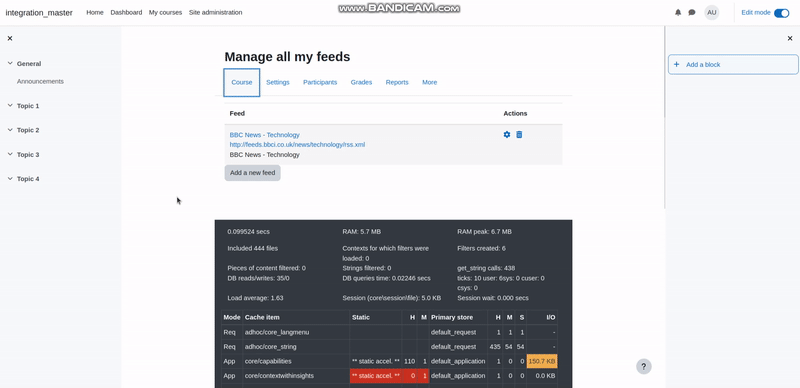Screen dimensions: 800x388
Task: Collapse the Topic 3 chevron
Action: tap(10, 154)
